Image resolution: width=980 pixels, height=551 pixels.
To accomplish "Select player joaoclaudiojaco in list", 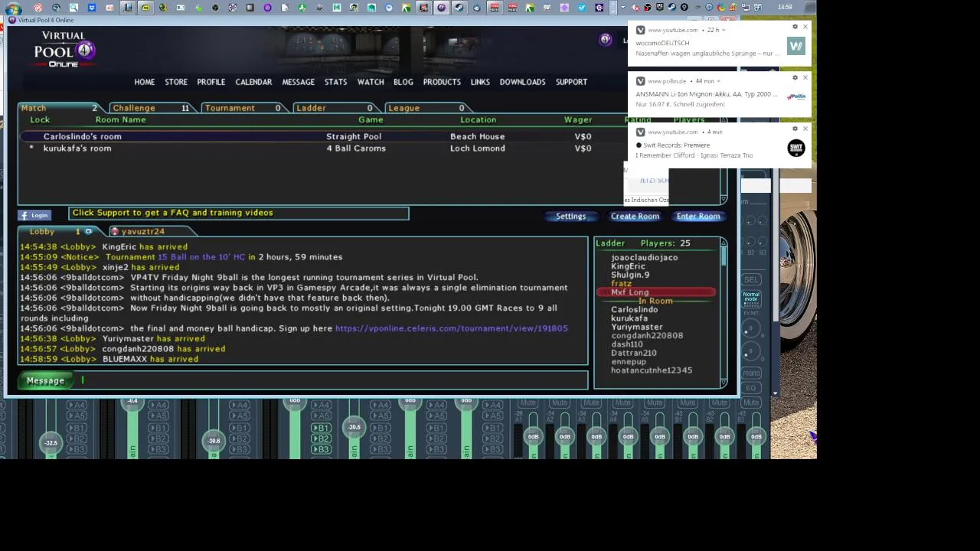I will 644,258.
